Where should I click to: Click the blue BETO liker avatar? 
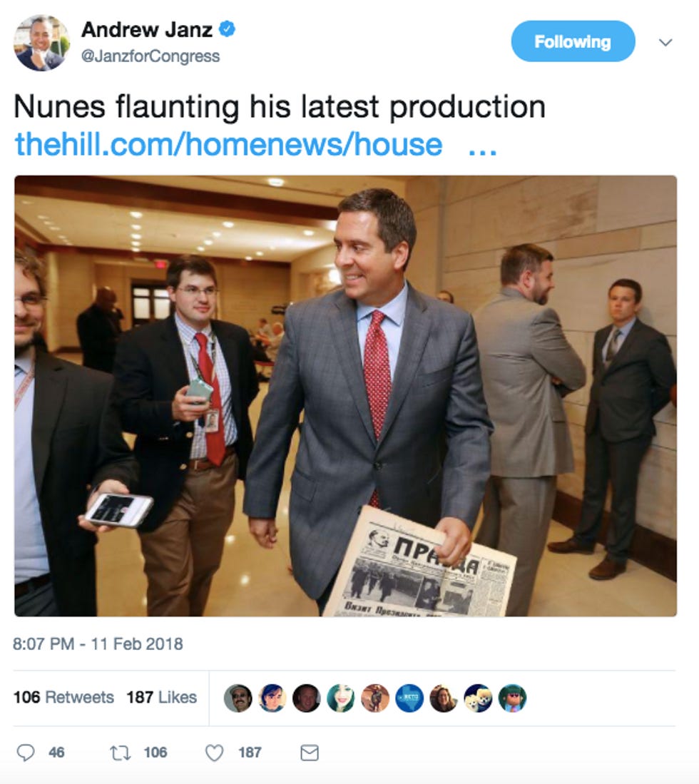coord(410,698)
